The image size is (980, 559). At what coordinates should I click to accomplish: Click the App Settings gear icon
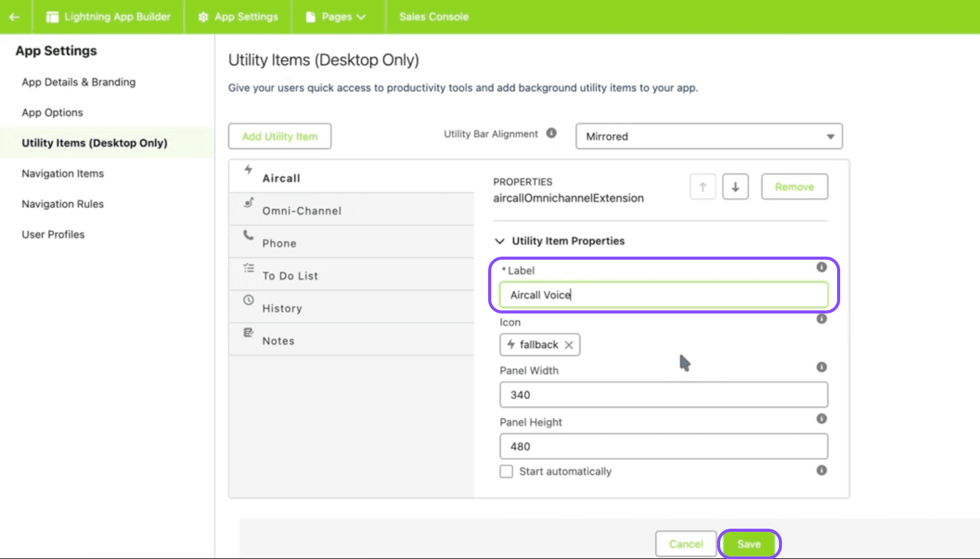pyautogui.click(x=203, y=17)
